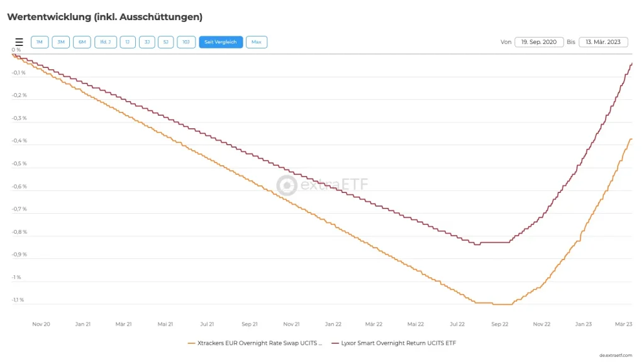
Task: Select the lfd. J range
Action: click(x=106, y=42)
